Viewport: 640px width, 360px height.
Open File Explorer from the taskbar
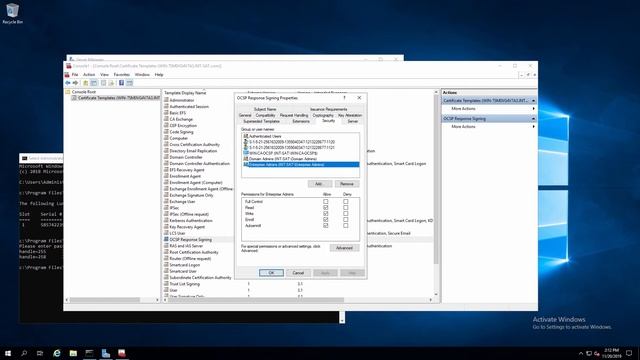[73, 353]
